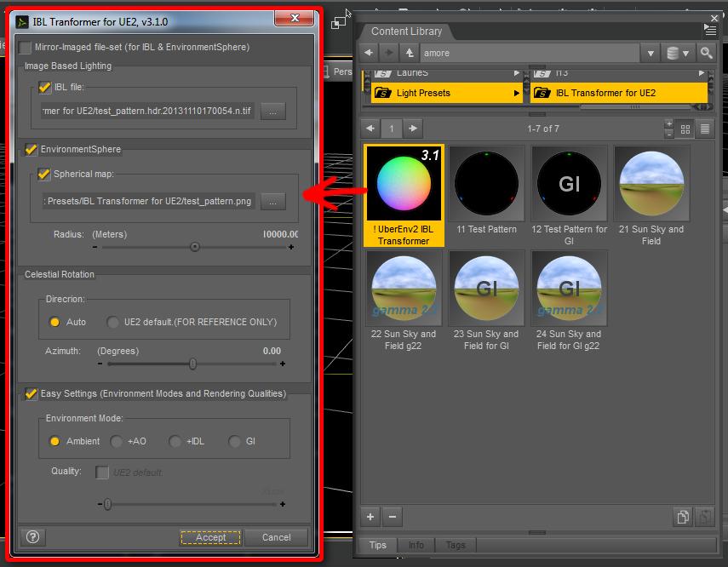
Task: Select +IDL environment mode
Action: 175,441
